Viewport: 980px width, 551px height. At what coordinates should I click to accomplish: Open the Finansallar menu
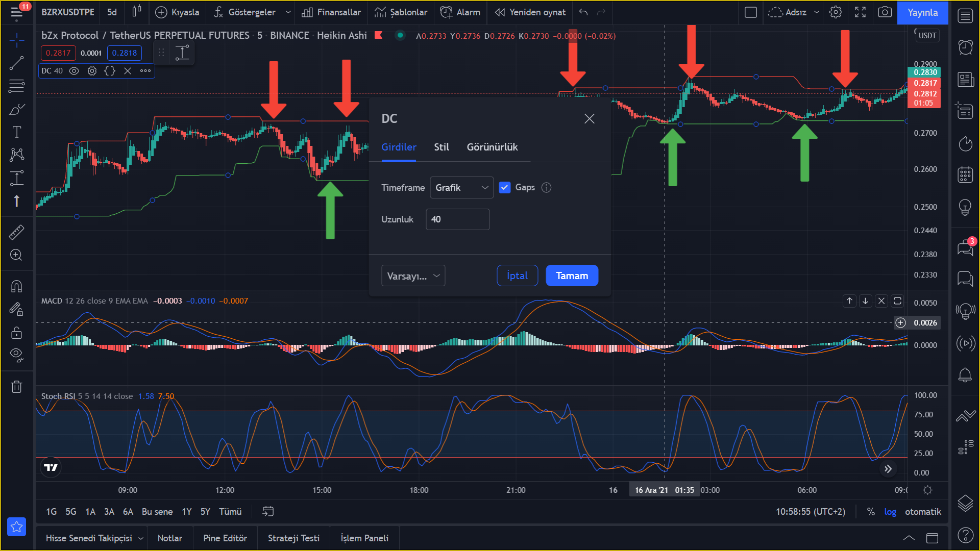tap(331, 12)
